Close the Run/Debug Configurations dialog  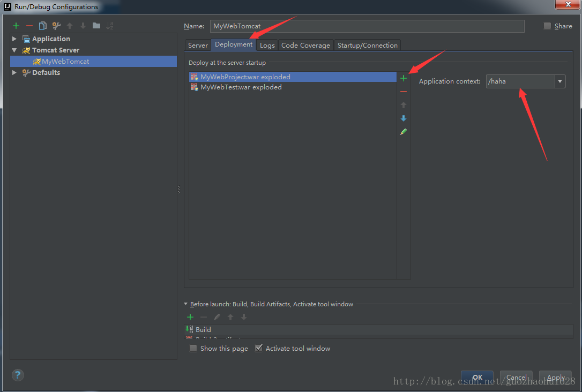tap(568, 4)
